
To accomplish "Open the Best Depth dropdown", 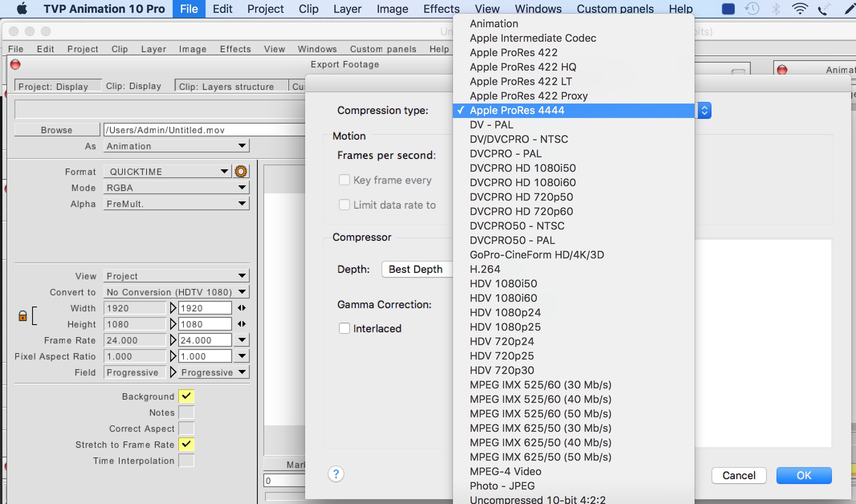I will coord(417,269).
